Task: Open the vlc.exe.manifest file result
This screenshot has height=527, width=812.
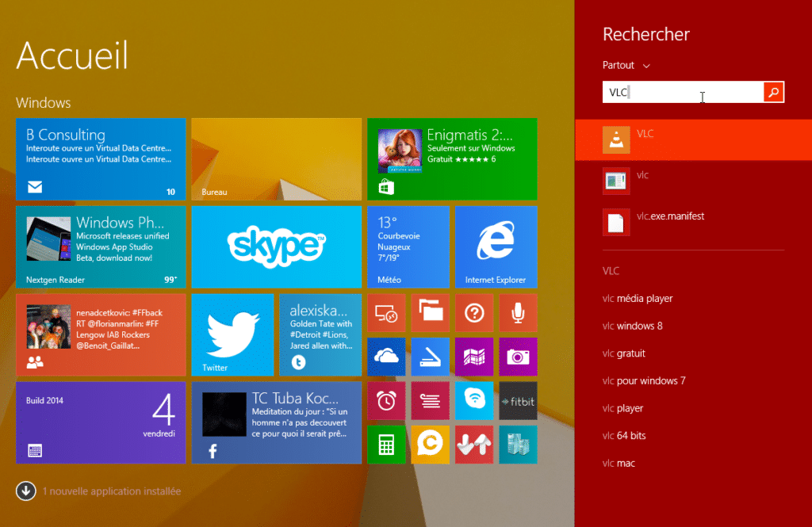Action: (693, 223)
